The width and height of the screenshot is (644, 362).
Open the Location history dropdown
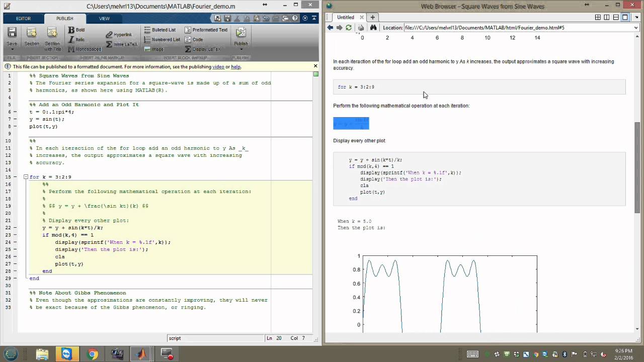(x=636, y=28)
